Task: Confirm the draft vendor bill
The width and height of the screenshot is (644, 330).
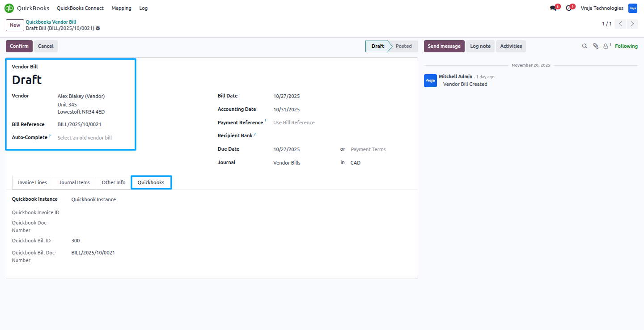Action: (x=19, y=46)
